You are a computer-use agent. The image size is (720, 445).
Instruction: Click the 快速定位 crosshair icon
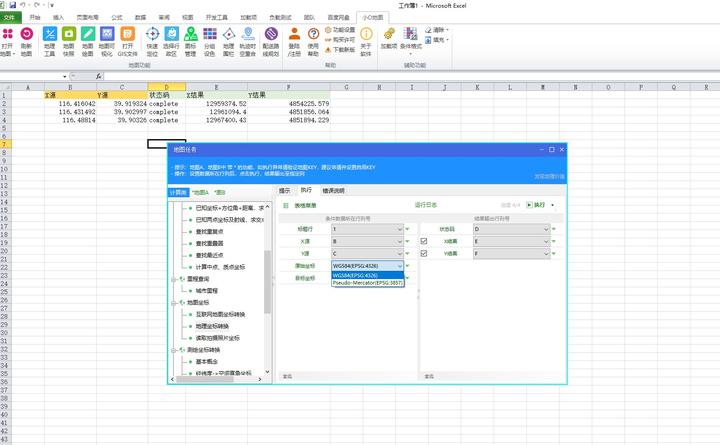152,34
